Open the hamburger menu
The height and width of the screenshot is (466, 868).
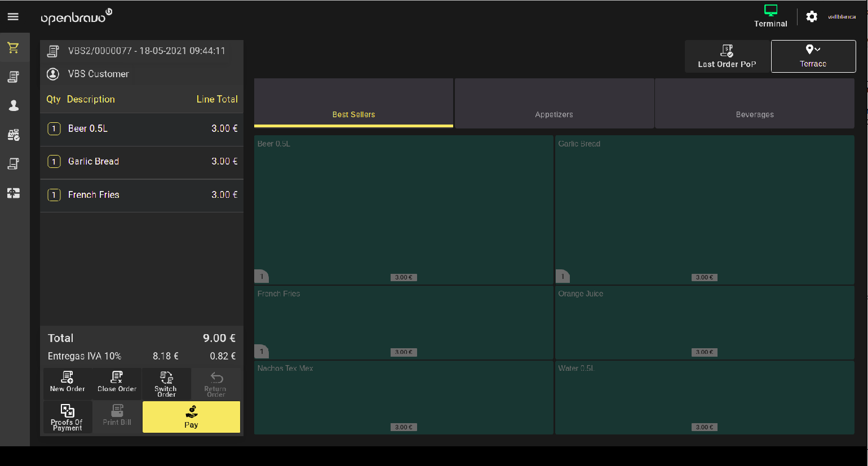(x=13, y=17)
